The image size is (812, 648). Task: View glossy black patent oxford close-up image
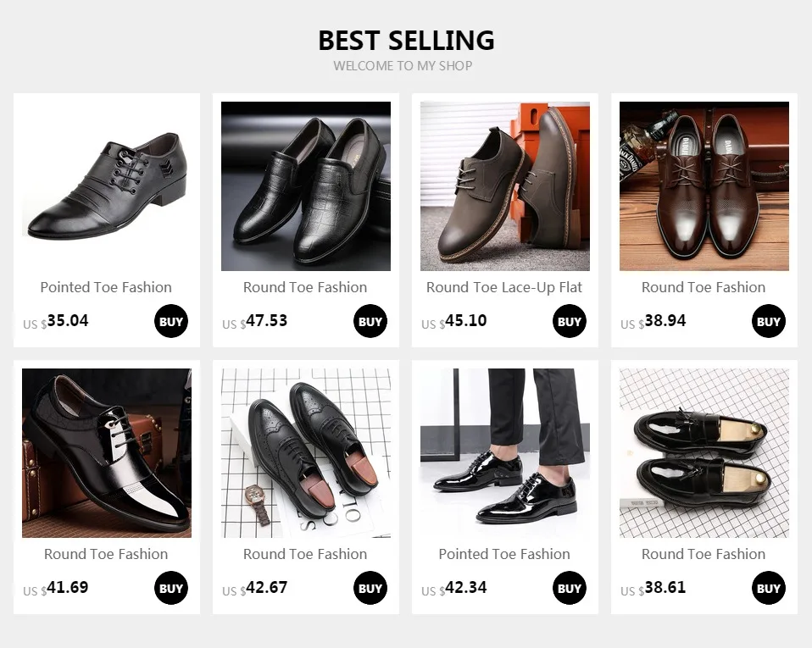[x=107, y=453]
